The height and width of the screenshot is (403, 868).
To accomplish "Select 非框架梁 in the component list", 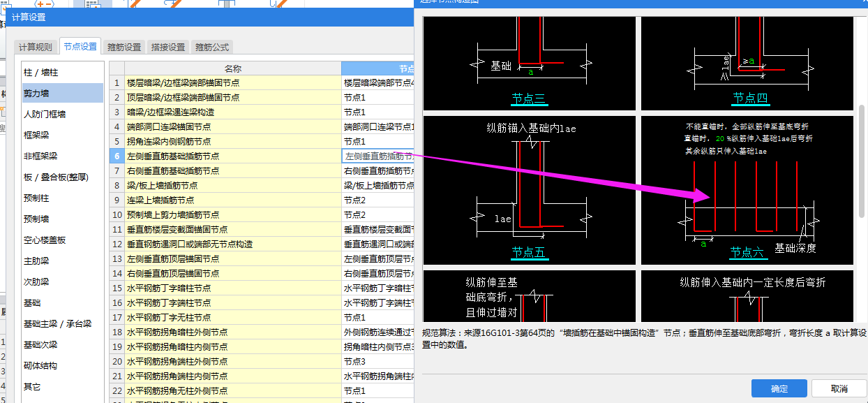I will pyautogui.click(x=63, y=156).
